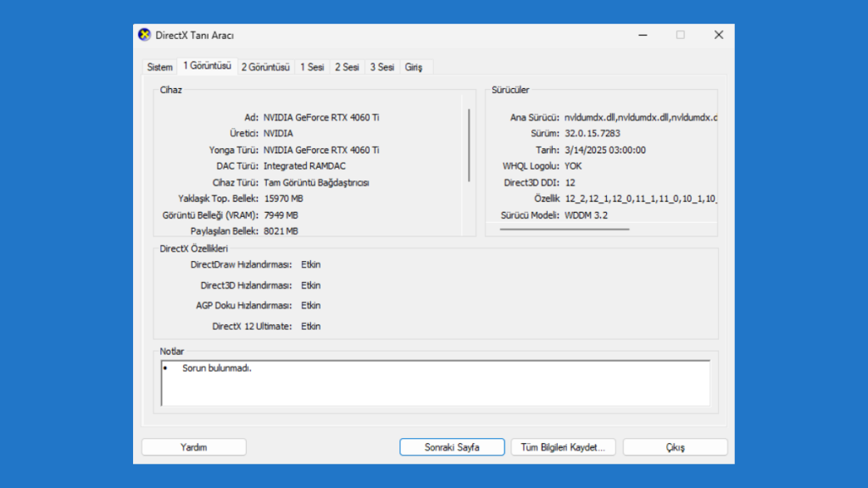This screenshot has width=868, height=488.
Task: Open the 2 Sesi tab
Action: pos(347,67)
